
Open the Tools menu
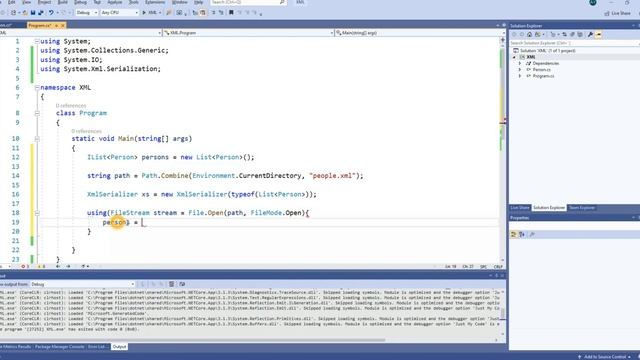pyautogui.click(x=133, y=2)
